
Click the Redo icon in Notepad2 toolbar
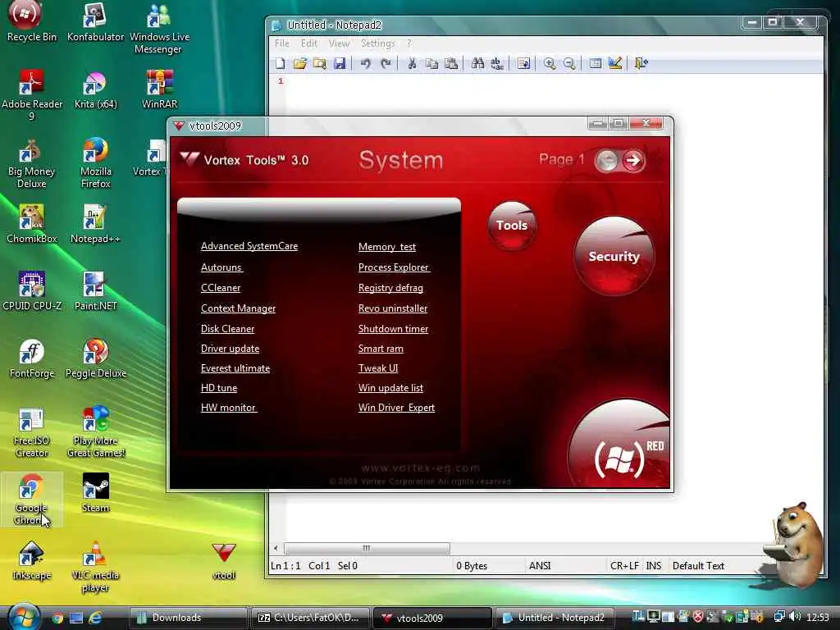pyautogui.click(x=386, y=63)
